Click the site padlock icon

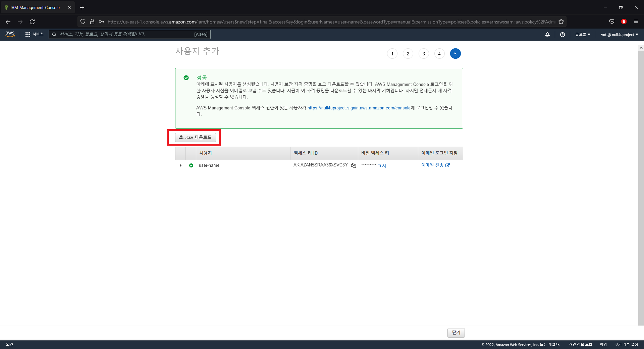92,22
